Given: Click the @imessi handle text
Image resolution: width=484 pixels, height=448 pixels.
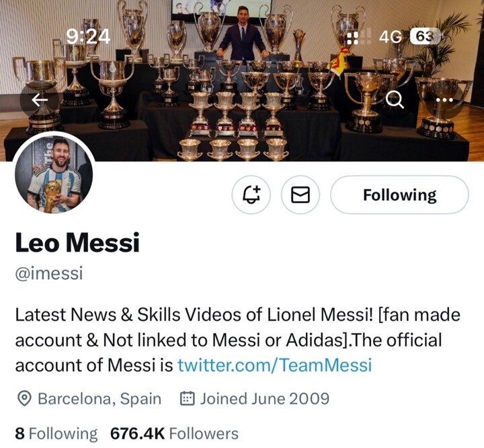Looking at the screenshot, I should point(48,274).
